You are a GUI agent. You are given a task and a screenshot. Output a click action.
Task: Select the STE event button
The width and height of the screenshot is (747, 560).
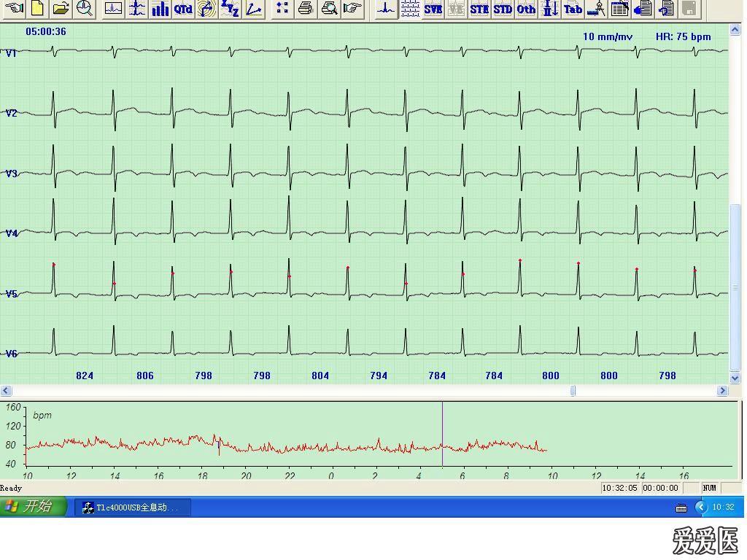click(479, 9)
